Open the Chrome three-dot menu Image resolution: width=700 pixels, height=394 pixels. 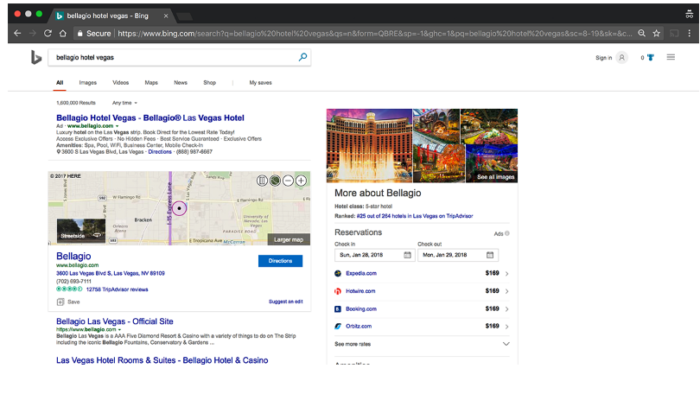click(x=689, y=33)
